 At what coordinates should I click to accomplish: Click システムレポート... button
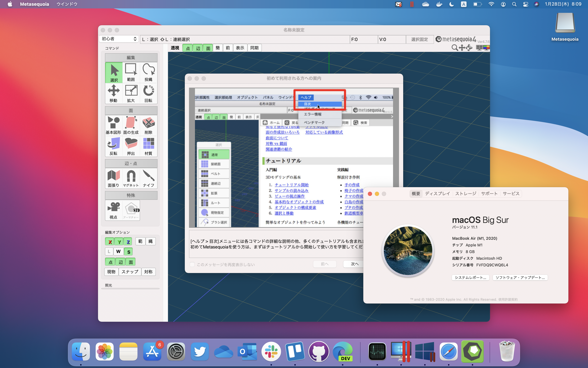tap(470, 278)
